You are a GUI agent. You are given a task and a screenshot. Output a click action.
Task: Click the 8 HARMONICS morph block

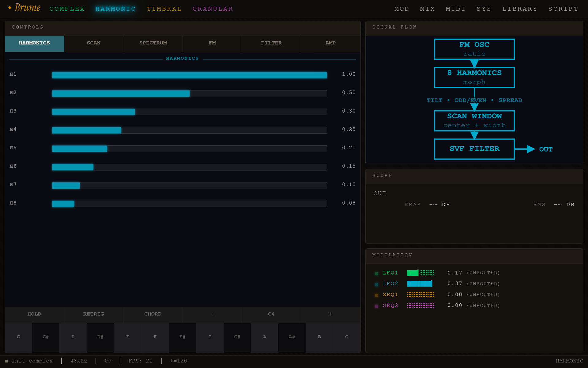pyautogui.click(x=474, y=77)
